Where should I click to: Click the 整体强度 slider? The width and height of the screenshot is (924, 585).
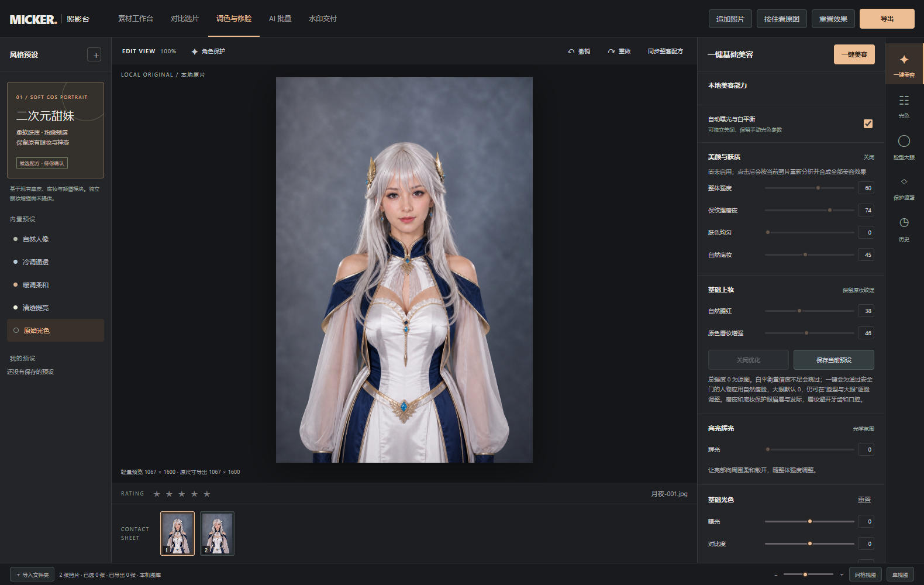click(809, 188)
